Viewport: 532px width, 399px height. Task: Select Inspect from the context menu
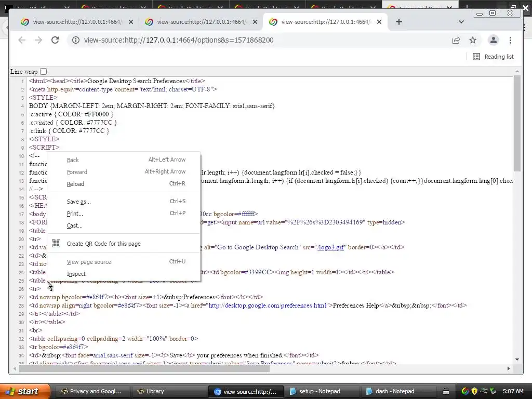click(x=124, y=274)
